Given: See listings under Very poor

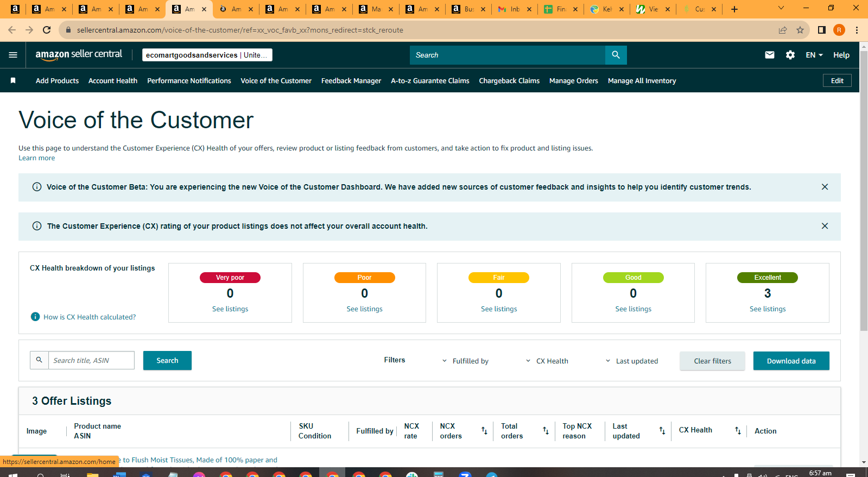Looking at the screenshot, I should [x=230, y=309].
